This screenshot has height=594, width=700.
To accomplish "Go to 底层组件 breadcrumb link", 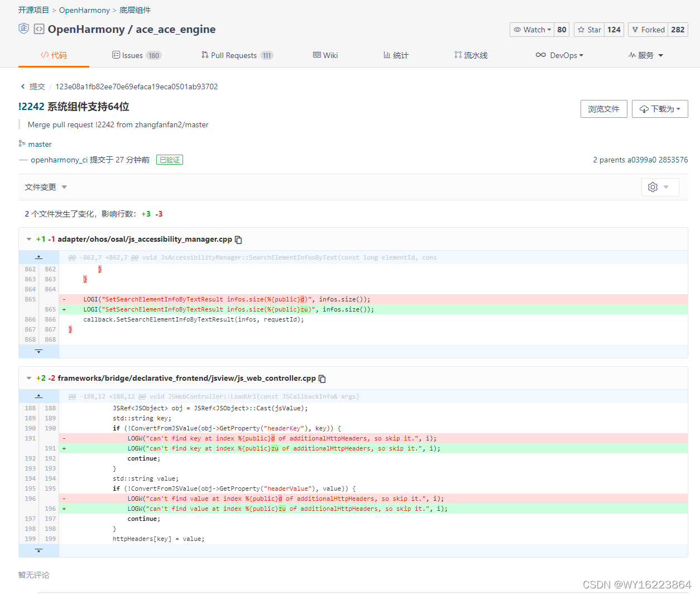I will [x=135, y=10].
